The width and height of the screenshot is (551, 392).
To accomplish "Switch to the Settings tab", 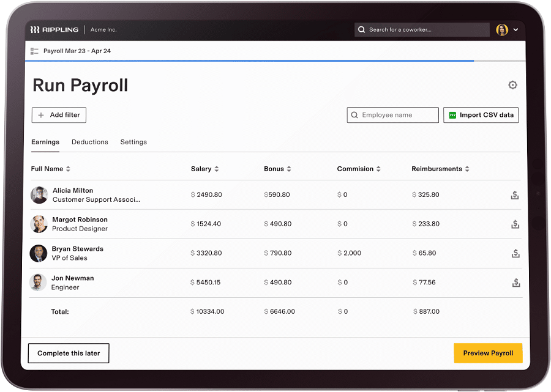I will point(133,142).
